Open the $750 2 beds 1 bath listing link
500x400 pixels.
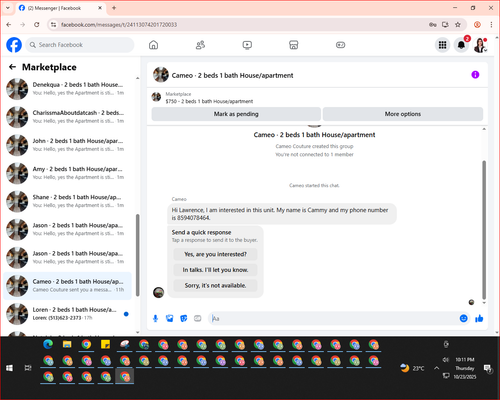point(209,101)
